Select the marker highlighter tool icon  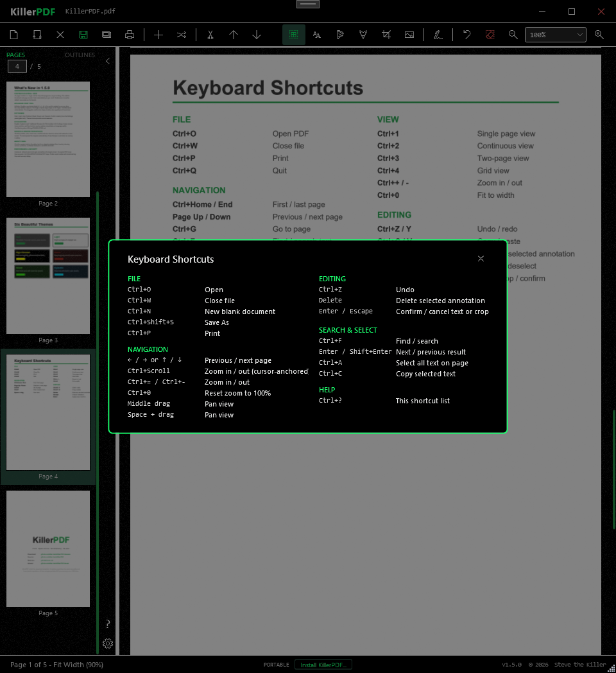[339, 35]
